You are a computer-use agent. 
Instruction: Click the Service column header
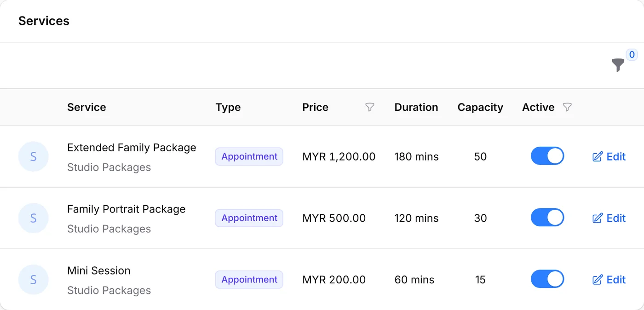pos(86,107)
